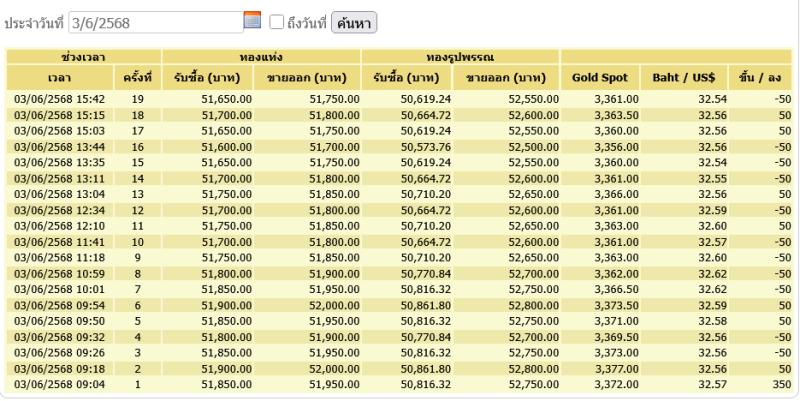Open the calendar date picker icon
The height and width of the screenshot is (401, 800).
point(252,20)
